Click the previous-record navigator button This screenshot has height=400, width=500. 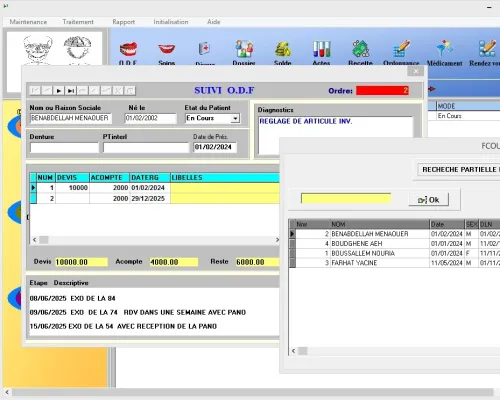(47, 90)
